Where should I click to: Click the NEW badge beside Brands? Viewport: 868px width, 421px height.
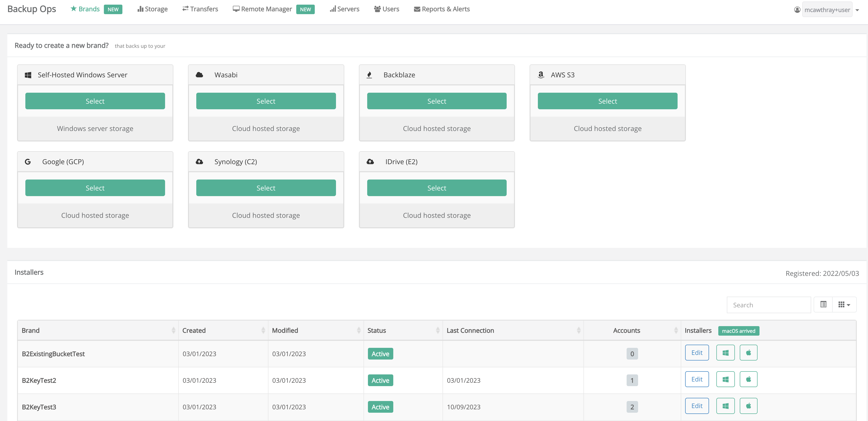click(x=113, y=10)
